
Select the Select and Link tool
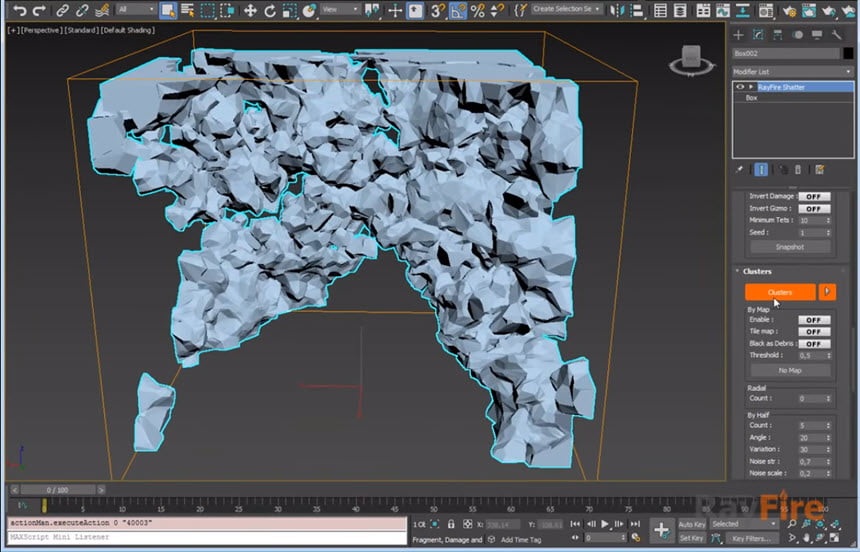click(x=63, y=10)
